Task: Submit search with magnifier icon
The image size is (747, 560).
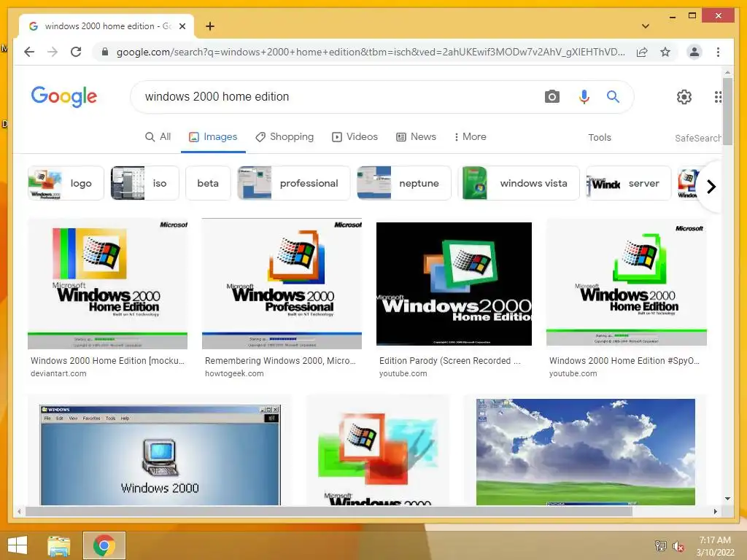Action: [x=613, y=97]
